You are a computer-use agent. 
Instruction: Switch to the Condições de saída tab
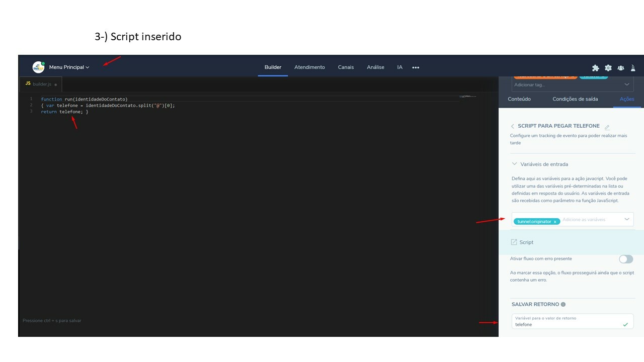click(575, 99)
